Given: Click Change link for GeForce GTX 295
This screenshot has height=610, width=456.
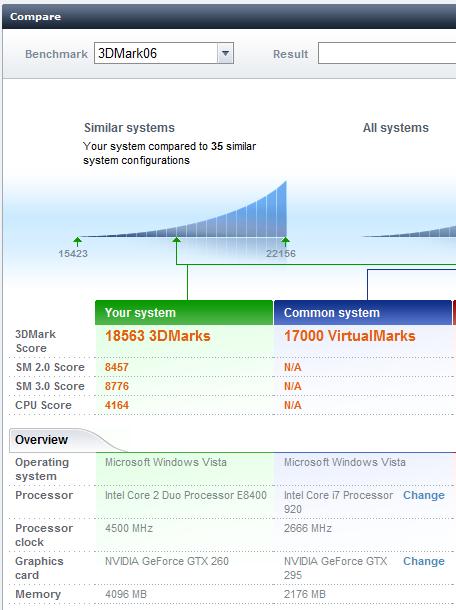Looking at the screenshot, I should pyautogui.click(x=423, y=561).
